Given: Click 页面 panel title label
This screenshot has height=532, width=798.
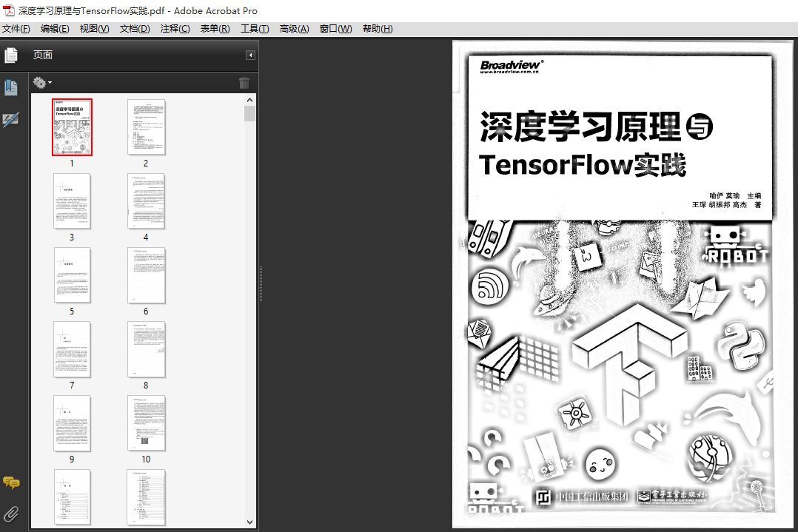Looking at the screenshot, I should [x=43, y=55].
